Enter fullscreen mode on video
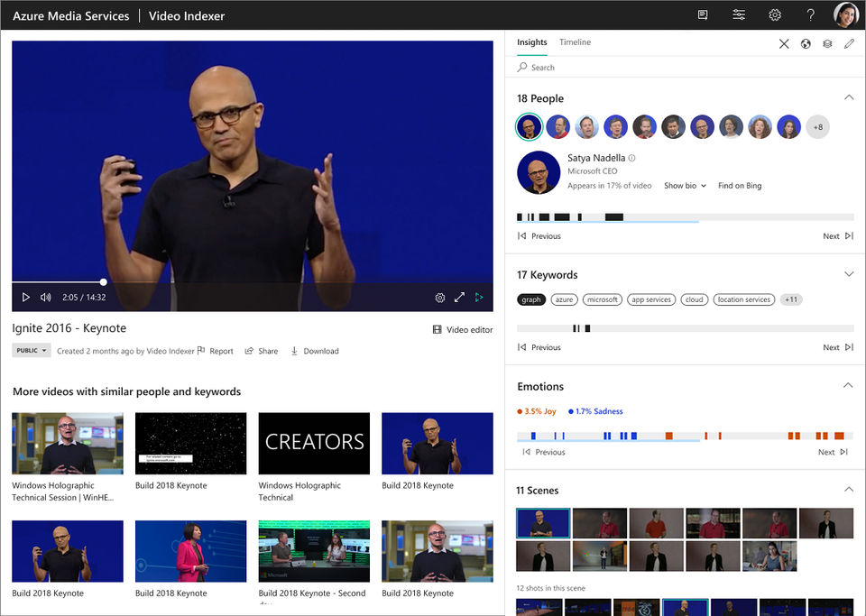The image size is (866, 616). [x=459, y=297]
